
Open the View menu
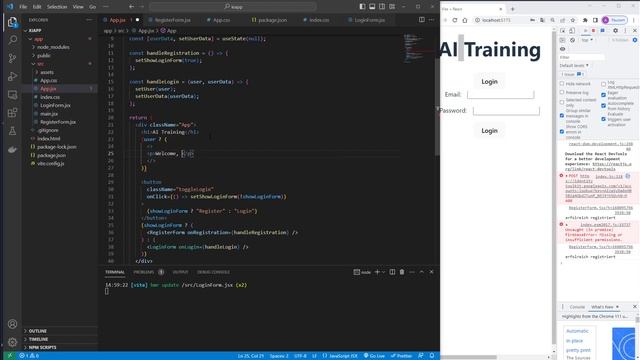[x=78, y=7]
